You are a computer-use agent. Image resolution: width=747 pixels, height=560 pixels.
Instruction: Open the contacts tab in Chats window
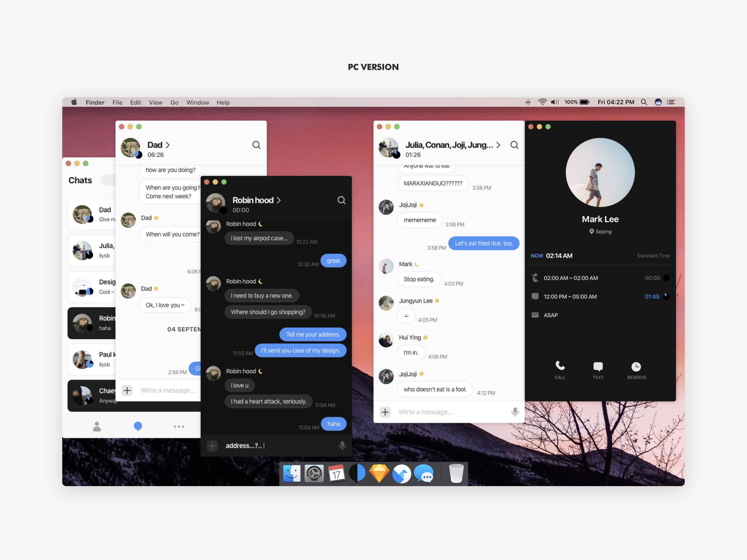(97, 426)
